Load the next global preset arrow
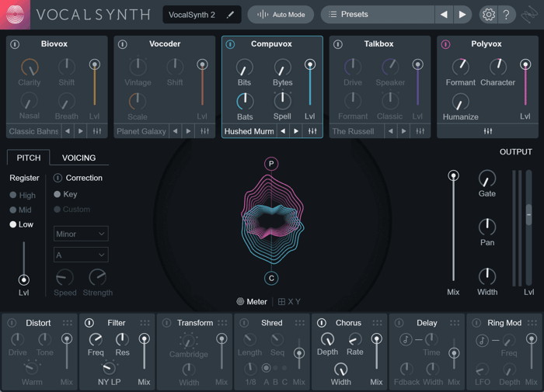The image size is (544, 392). (462, 15)
